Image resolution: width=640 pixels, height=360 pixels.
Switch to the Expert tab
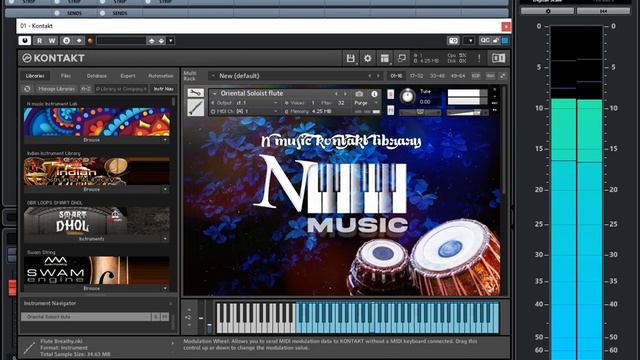pos(128,76)
